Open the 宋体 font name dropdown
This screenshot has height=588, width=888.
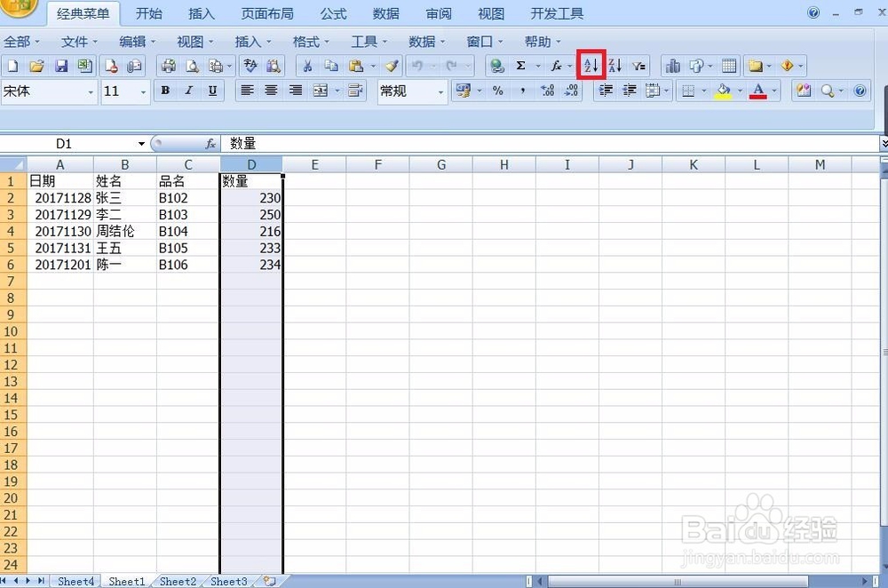point(90,91)
